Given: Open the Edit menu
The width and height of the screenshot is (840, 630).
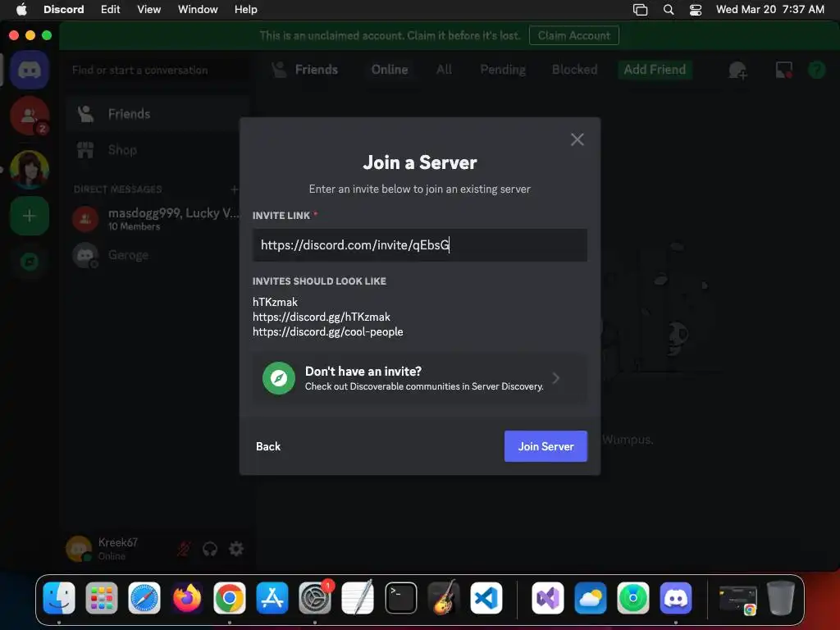Looking at the screenshot, I should [x=111, y=9].
